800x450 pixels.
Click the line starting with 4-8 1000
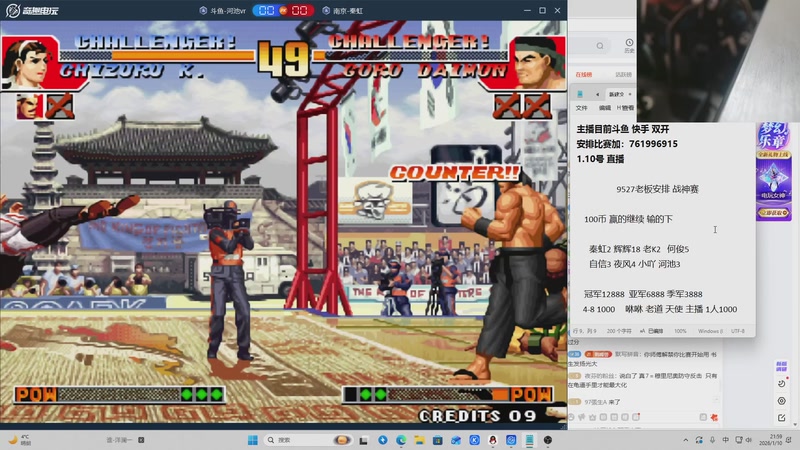pos(660,309)
